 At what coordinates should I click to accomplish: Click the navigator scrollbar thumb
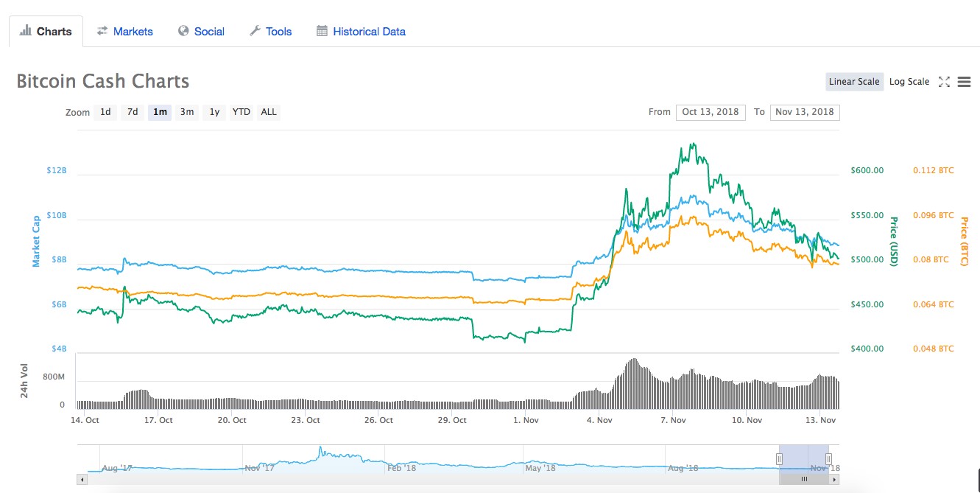click(x=804, y=479)
